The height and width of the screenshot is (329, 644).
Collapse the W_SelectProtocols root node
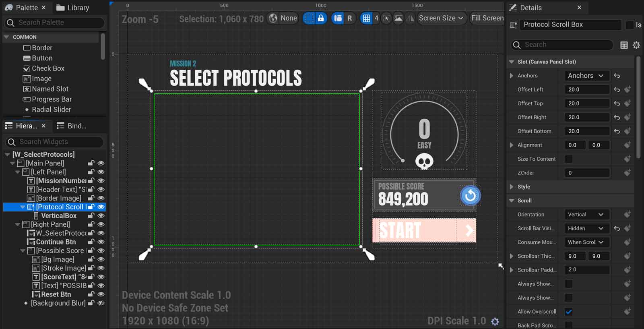pos(7,155)
